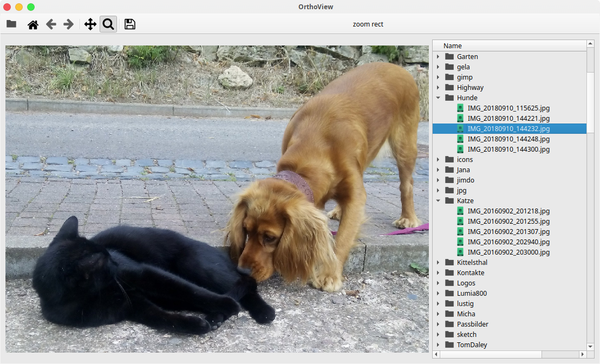
Task: Click the Lumia800 folder icon
Action: tap(449, 294)
